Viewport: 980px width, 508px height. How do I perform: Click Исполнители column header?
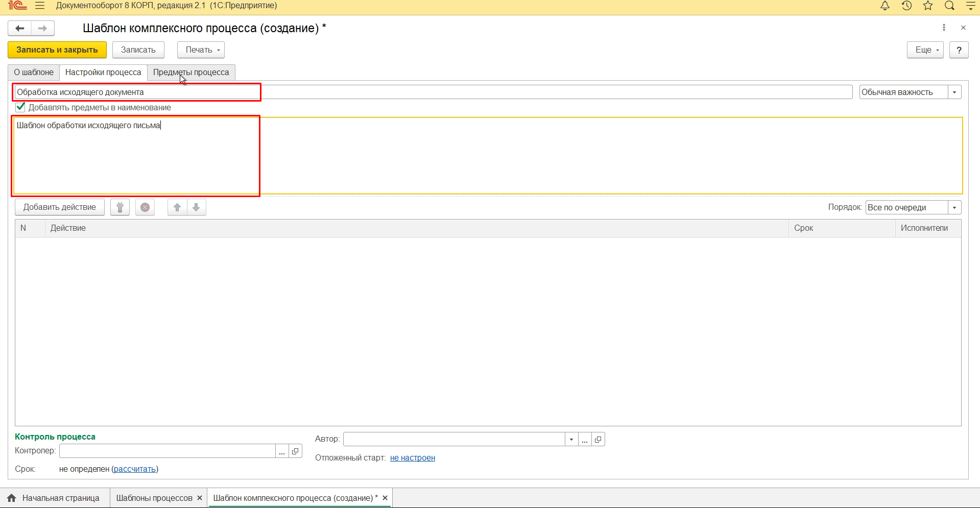coord(928,228)
